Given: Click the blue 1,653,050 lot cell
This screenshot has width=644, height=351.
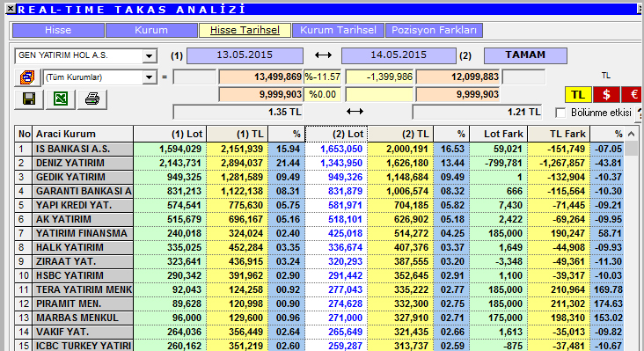Looking at the screenshot, I should click(x=336, y=149).
